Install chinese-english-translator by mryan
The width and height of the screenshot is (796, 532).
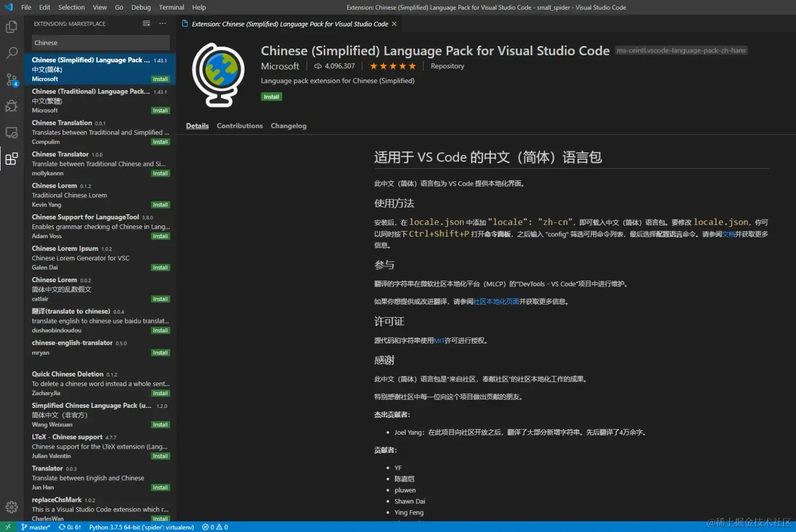pyautogui.click(x=160, y=352)
